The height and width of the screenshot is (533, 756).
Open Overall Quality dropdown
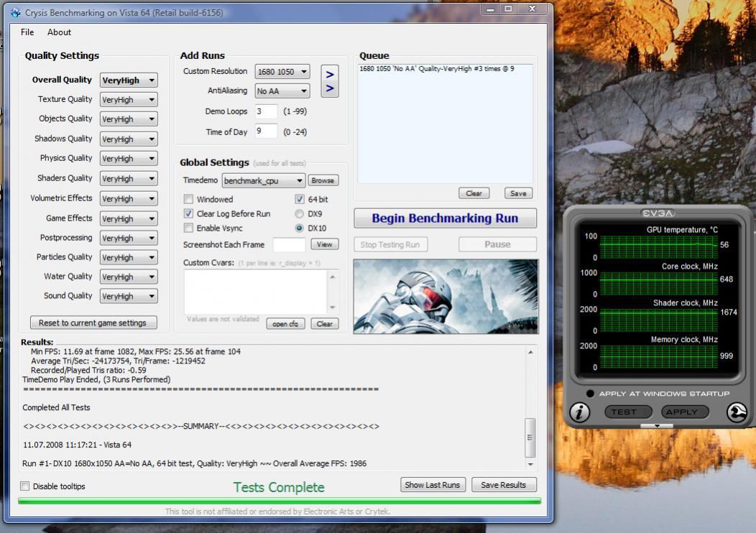click(129, 80)
